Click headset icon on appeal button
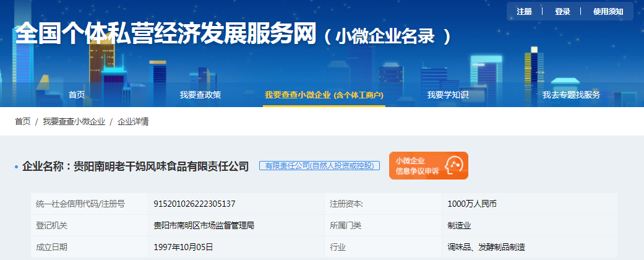 tap(454, 165)
